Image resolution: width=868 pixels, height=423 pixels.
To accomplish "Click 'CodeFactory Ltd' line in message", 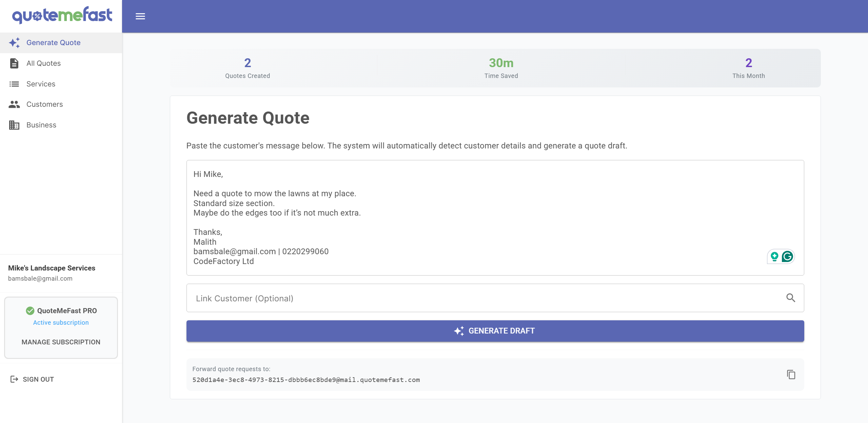I will coord(223,261).
